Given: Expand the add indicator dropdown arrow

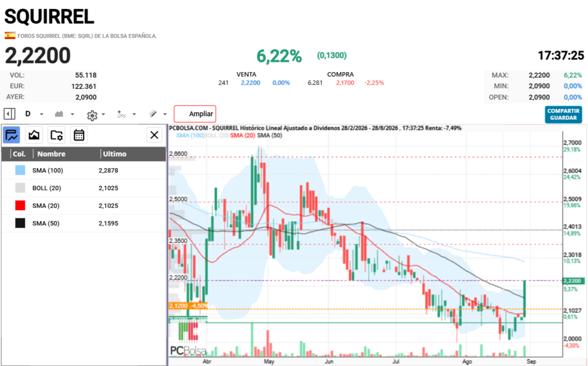Looking at the screenshot, I should coord(134,115).
